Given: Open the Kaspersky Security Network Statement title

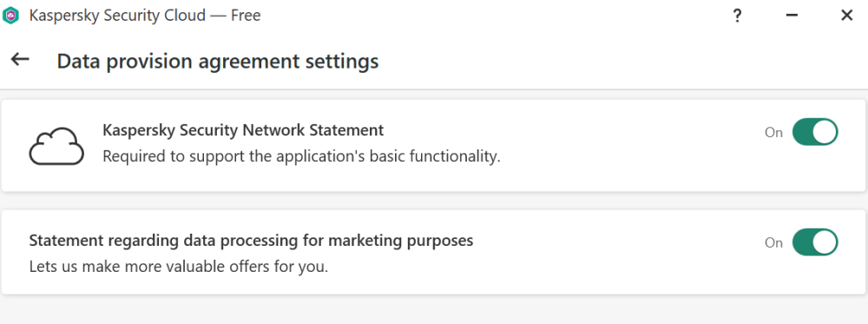Looking at the screenshot, I should 243,130.
